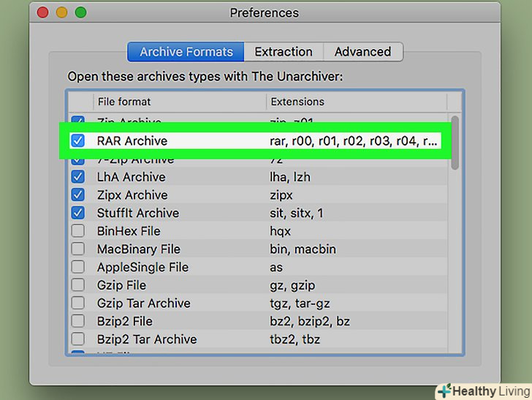The height and width of the screenshot is (400, 532).
Task: Close the Preferences window with red button
Action: (42, 12)
